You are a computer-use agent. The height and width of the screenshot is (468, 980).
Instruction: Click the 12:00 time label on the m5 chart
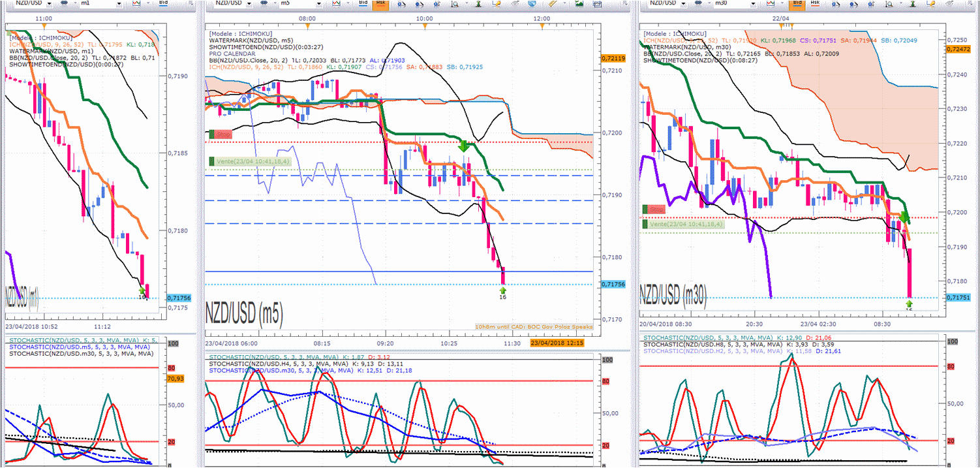click(542, 18)
